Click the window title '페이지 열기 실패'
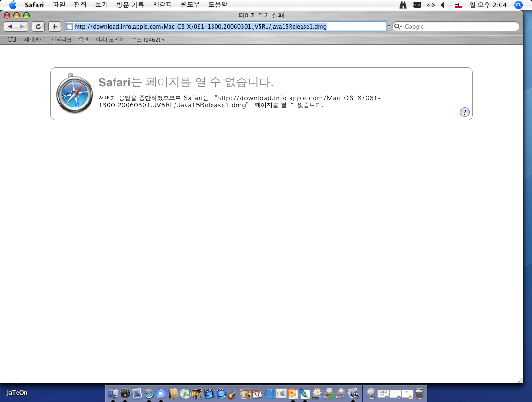The image size is (532, 402). point(261,15)
